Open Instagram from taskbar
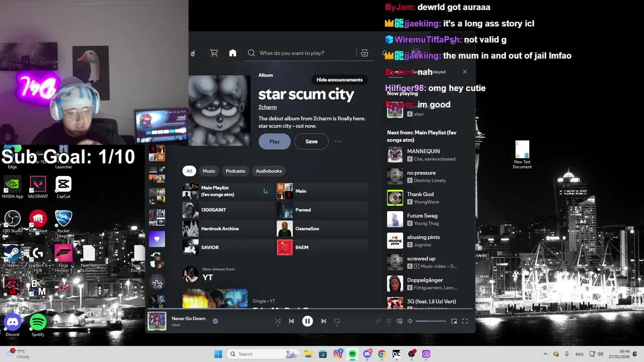Screen dimensions: 644x362 pos(338,354)
